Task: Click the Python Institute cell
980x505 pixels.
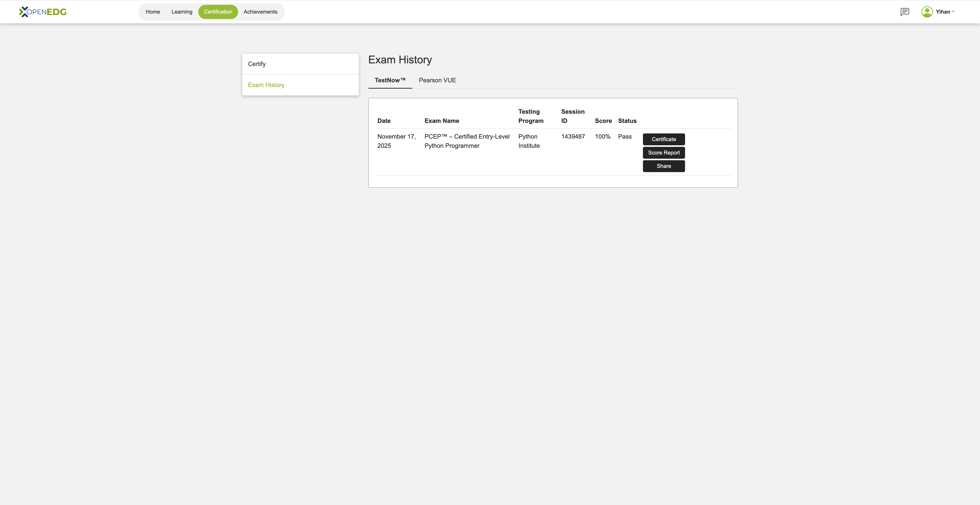Action: (529, 141)
